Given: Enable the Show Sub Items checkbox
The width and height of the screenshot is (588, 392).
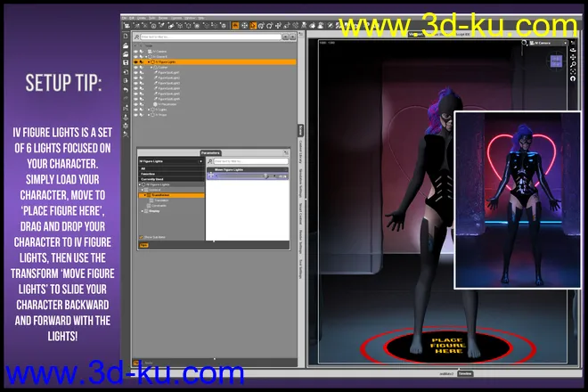Looking at the screenshot, I should (x=141, y=237).
